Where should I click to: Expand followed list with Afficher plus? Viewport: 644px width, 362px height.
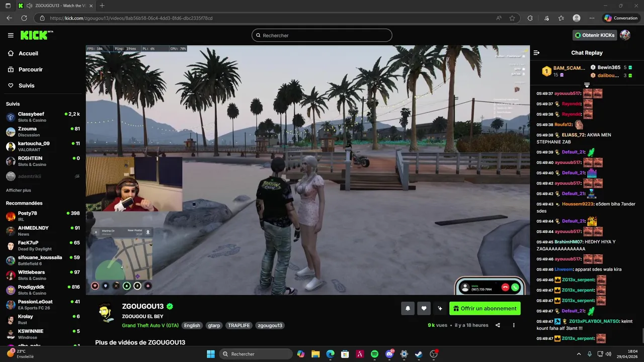click(19, 191)
